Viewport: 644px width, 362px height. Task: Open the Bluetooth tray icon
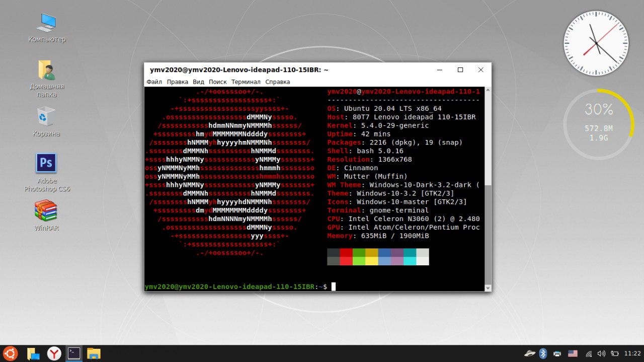pyautogui.click(x=543, y=353)
